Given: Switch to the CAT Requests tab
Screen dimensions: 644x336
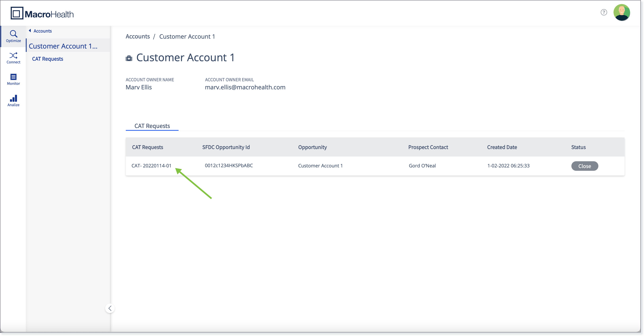Looking at the screenshot, I should (x=152, y=126).
